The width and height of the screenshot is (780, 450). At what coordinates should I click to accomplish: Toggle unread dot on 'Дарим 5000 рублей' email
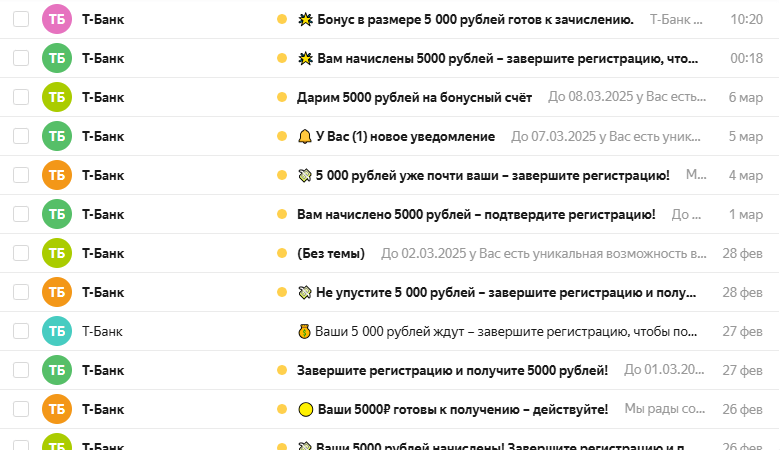pos(282,97)
